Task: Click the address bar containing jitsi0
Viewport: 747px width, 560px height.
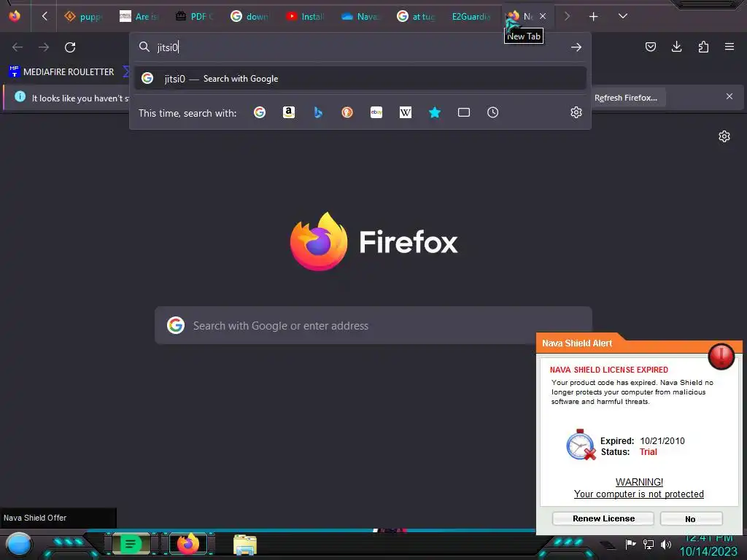Action: click(360, 47)
